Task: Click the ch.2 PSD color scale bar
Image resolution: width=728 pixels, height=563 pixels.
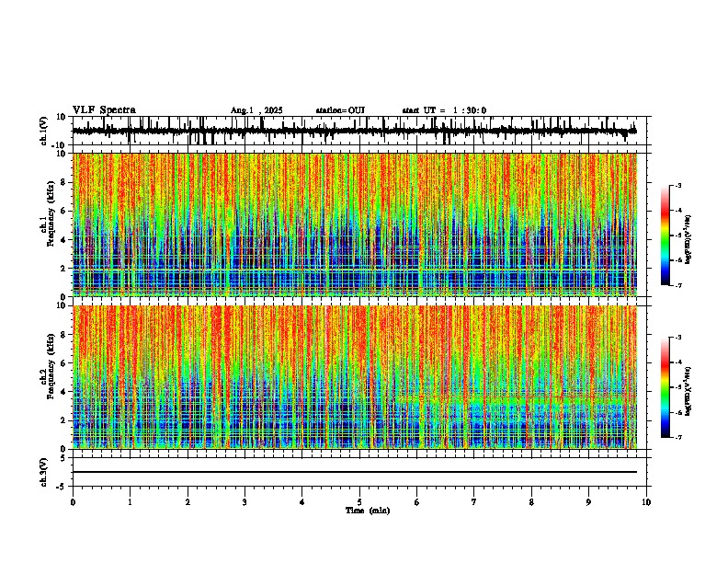Action: 665,387
